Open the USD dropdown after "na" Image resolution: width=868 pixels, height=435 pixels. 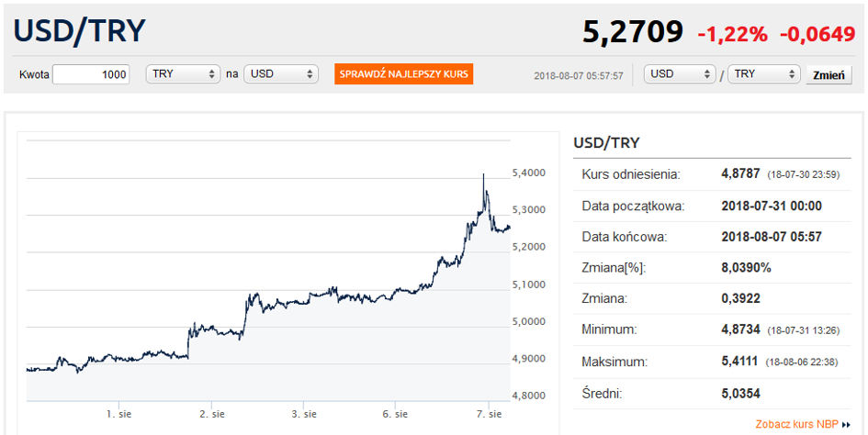pos(281,74)
